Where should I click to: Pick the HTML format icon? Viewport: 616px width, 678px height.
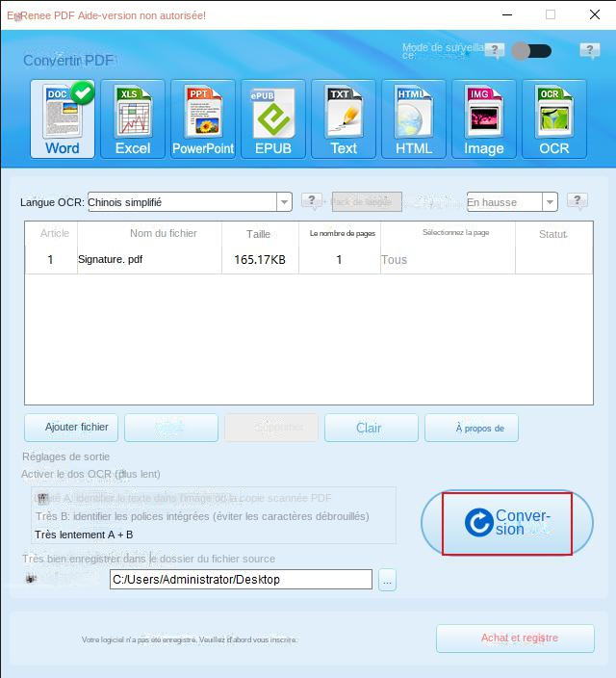point(414,118)
